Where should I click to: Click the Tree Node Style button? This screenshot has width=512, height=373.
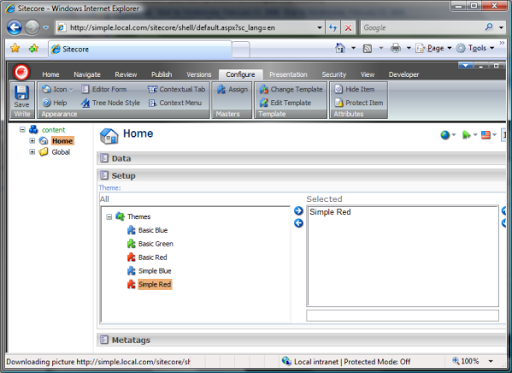point(110,103)
